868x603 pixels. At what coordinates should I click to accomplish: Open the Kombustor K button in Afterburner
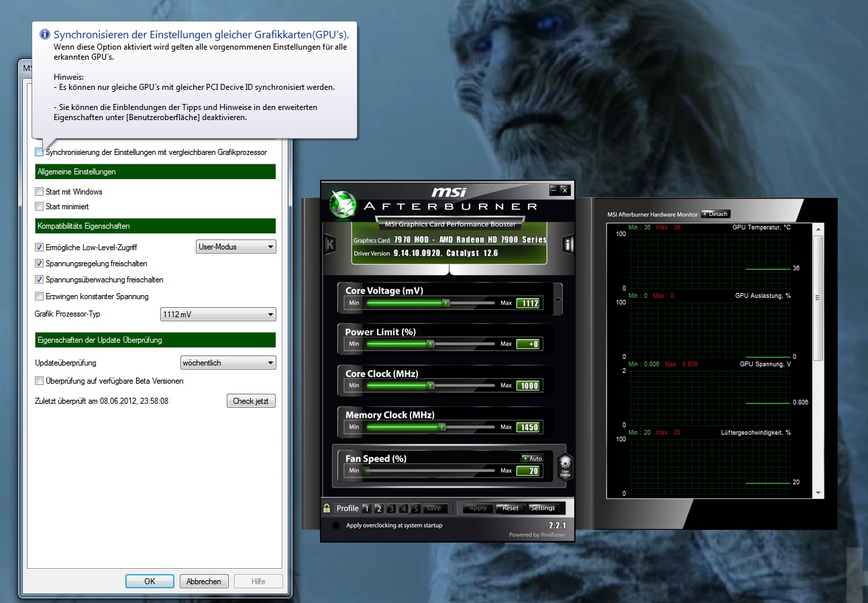329,244
